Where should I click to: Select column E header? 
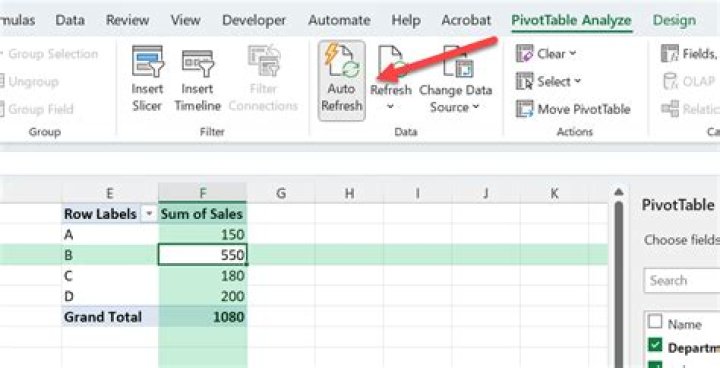pos(110,193)
